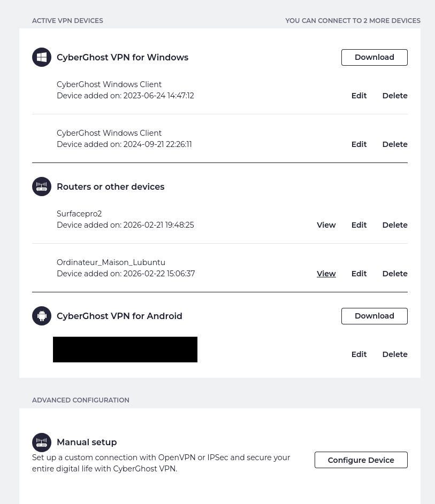
Task: Edit the Android device entry
Action: pos(358,354)
